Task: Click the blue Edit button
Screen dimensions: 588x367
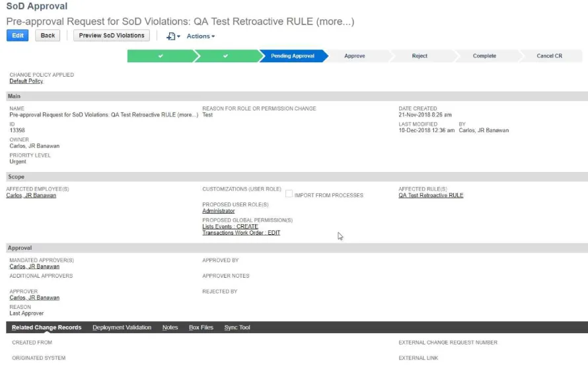Action: click(17, 36)
